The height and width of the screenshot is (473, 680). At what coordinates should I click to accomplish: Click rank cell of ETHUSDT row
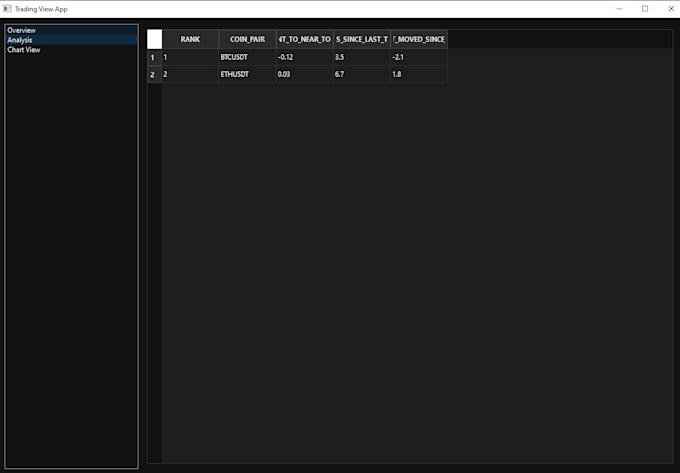(x=190, y=75)
